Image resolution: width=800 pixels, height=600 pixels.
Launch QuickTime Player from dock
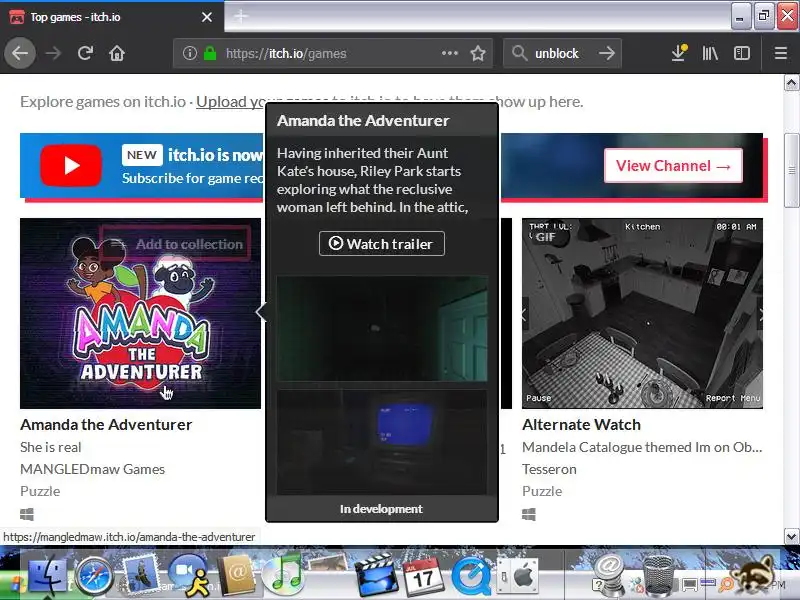pos(471,576)
